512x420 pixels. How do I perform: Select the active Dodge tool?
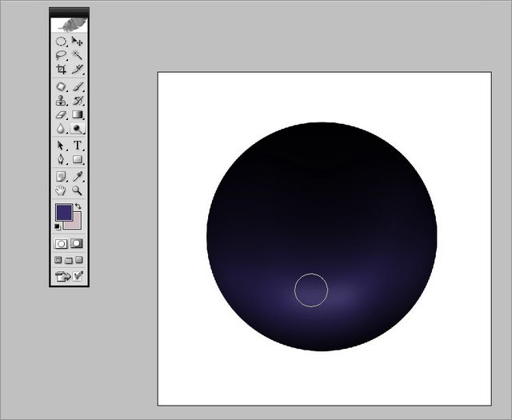coord(77,128)
